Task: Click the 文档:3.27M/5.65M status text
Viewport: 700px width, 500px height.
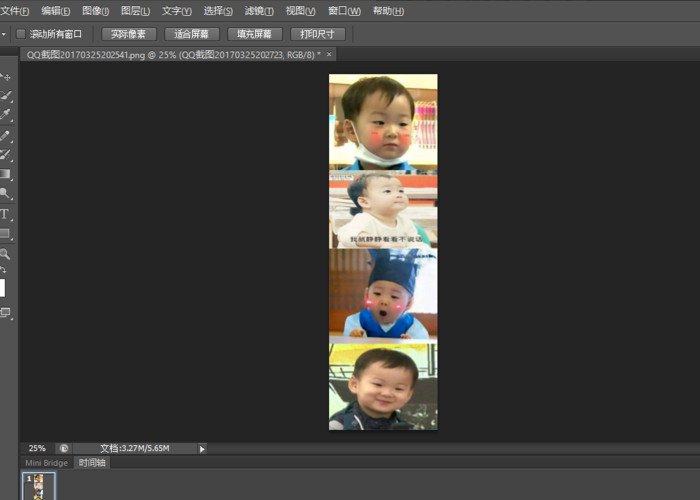Action: click(134, 448)
